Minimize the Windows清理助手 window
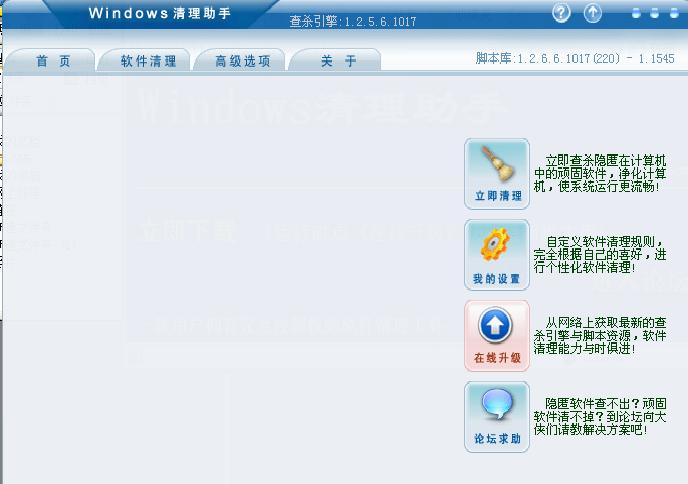 pyautogui.click(x=636, y=13)
